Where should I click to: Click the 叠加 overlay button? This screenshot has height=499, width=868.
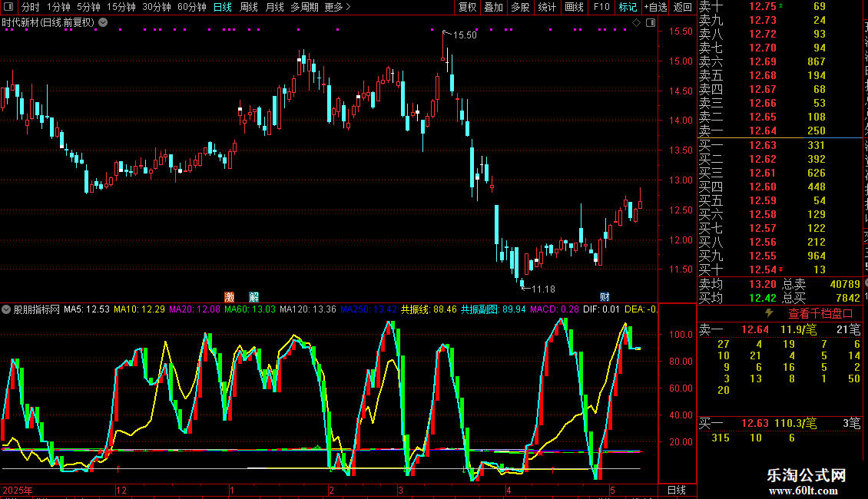[494, 7]
